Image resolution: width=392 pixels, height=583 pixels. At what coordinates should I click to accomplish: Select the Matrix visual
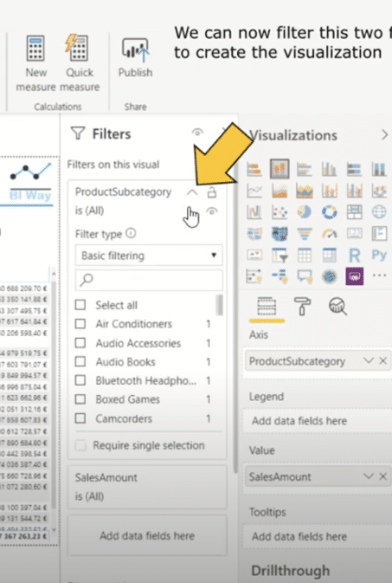pos(329,256)
